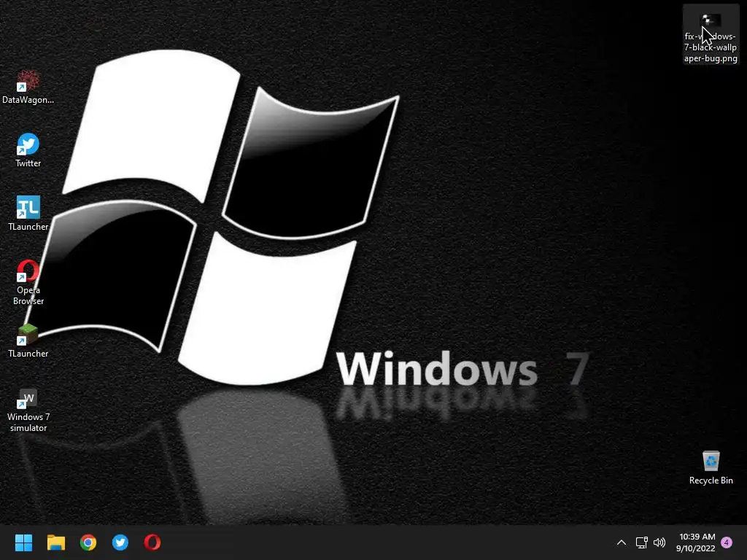Open the clock and calendar at 10:39 AM

point(696,542)
